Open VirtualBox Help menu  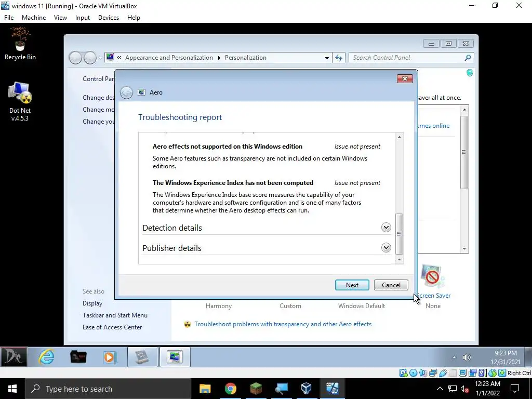click(x=134, y=18)
